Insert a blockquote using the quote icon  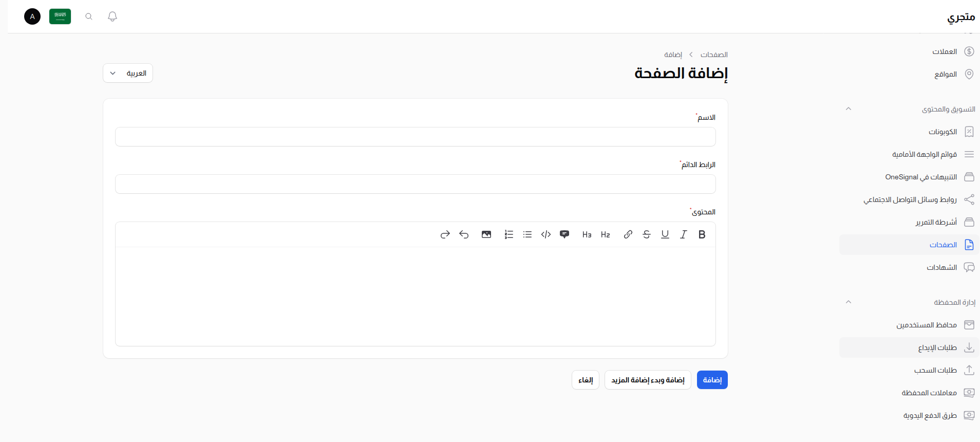[564, 234]
